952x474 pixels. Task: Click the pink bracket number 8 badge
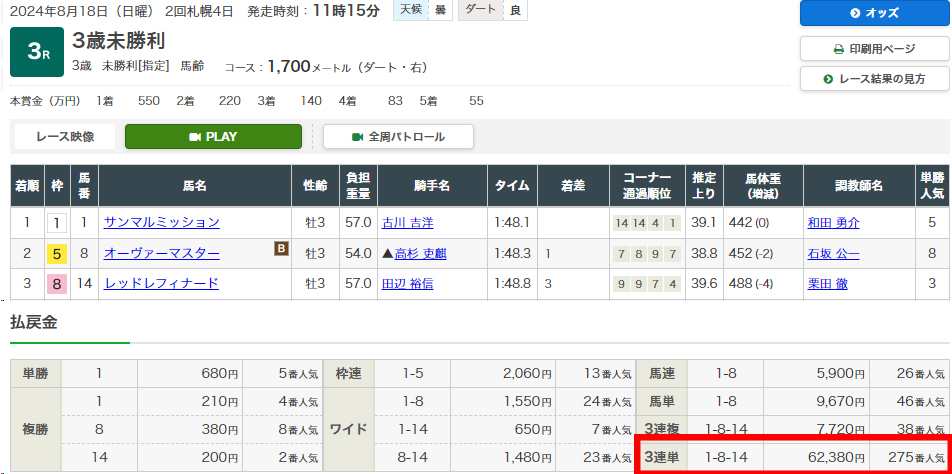click(57, 284)
